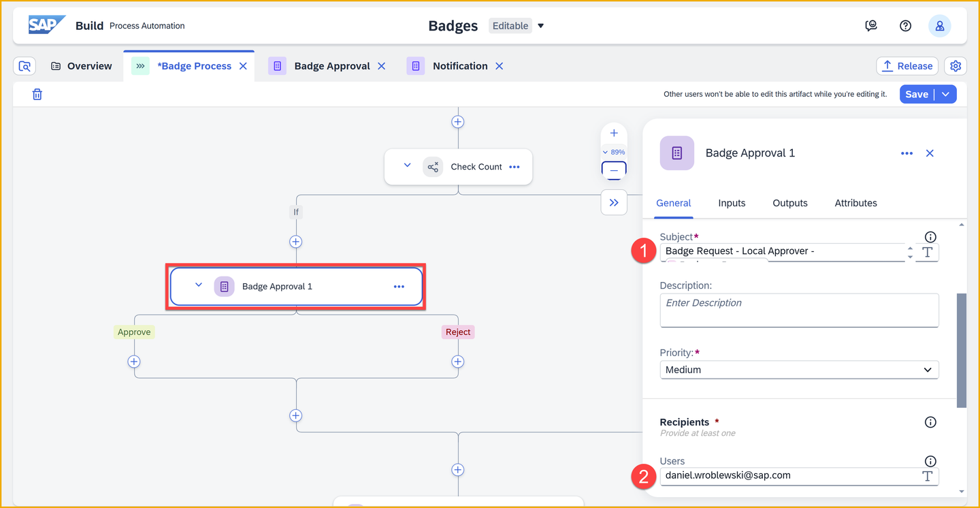Click the Save button
The width and height of the screenshot is (980, 508).
point(917,95)
